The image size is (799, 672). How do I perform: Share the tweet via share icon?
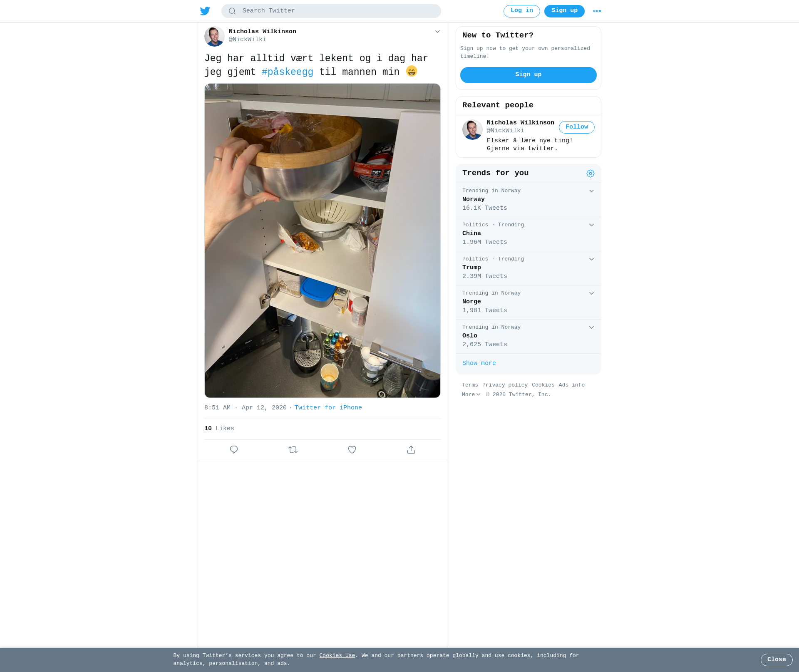click(411, 450)
